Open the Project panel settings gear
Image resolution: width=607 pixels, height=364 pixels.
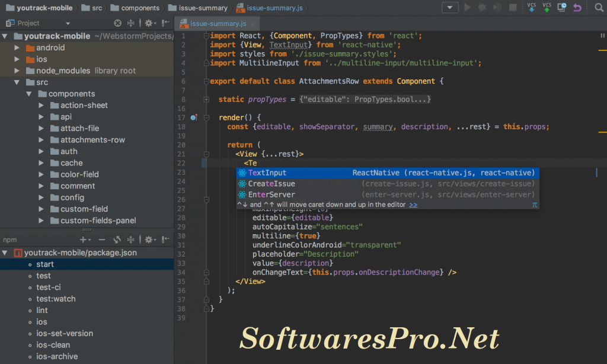click(x=149, y=23)
